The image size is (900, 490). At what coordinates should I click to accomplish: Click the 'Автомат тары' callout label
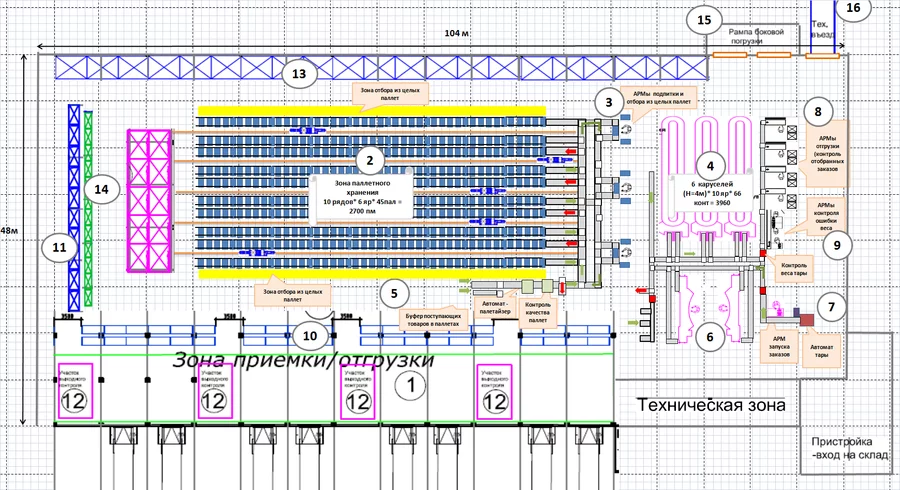(821, 351)
